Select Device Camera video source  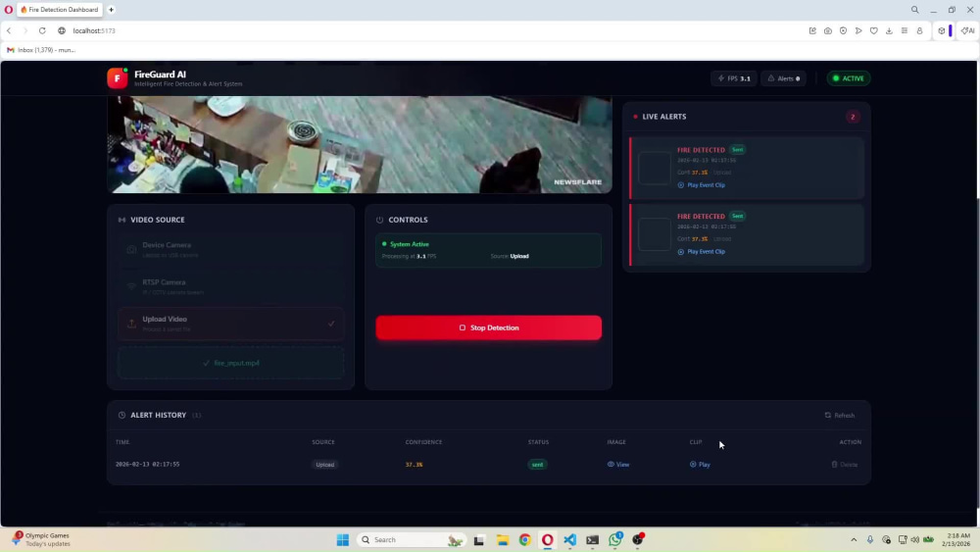pos(230,249)
